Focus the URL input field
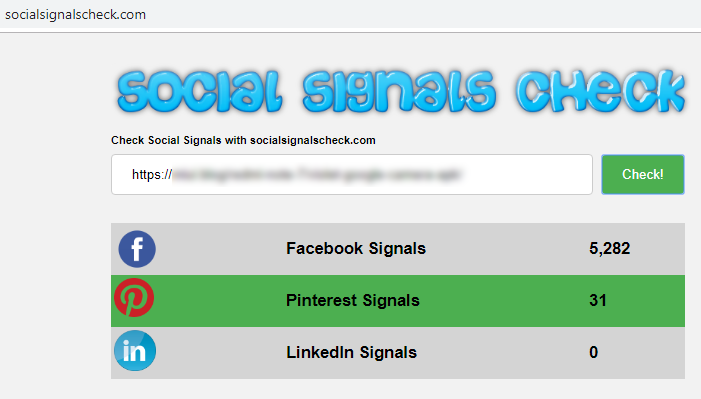This screenshot has width=701, height=399. [x=352, y=174]
